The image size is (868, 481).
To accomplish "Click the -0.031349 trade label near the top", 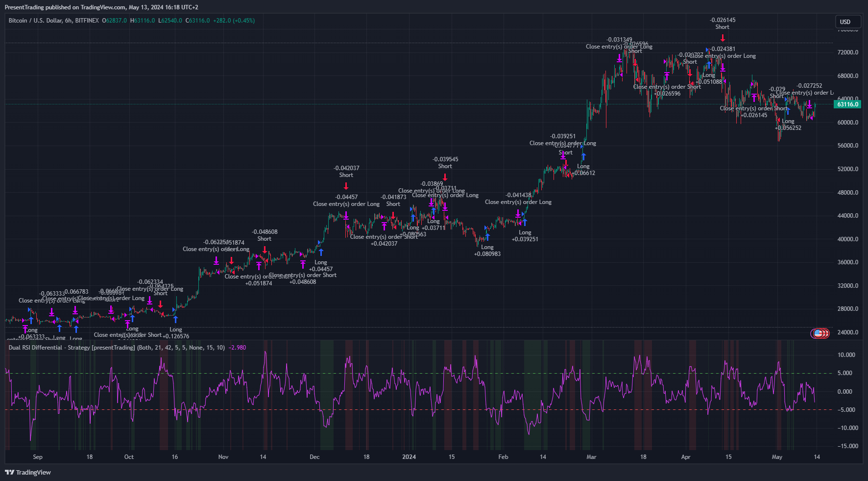I will coord(619,40).
